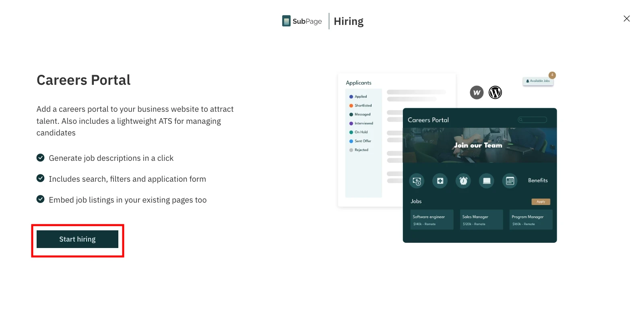Click the SubPage logo icon
This screenshot has height=326, width=644.
[286, 21]
